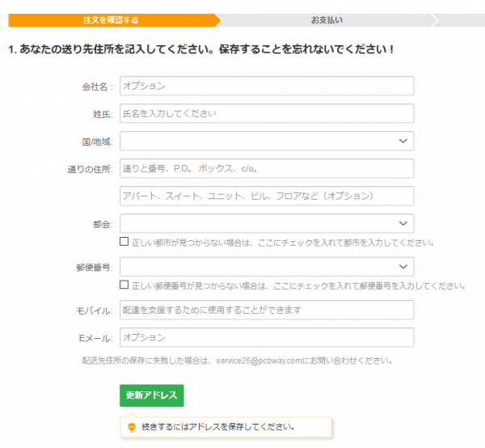
Task: Click the empty third step after お支払い
Action: pos(461,19)
